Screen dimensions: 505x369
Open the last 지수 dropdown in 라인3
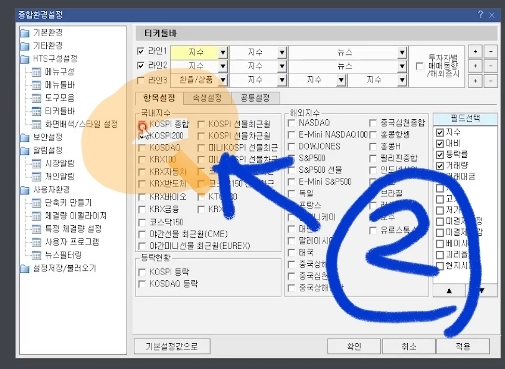402,80
